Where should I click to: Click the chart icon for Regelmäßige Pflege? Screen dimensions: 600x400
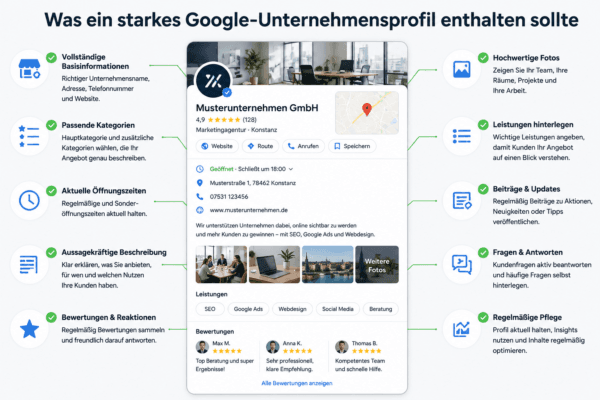pos(461,329)
